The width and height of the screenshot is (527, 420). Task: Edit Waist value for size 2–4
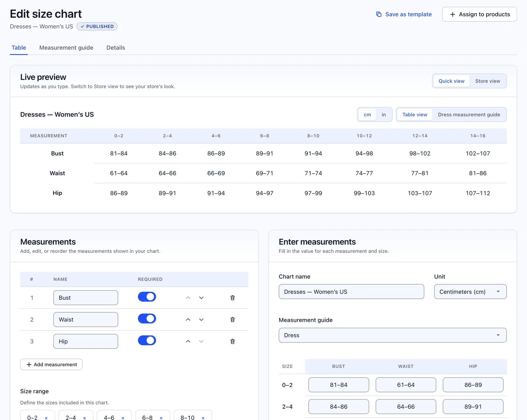(x=406, y=406)
